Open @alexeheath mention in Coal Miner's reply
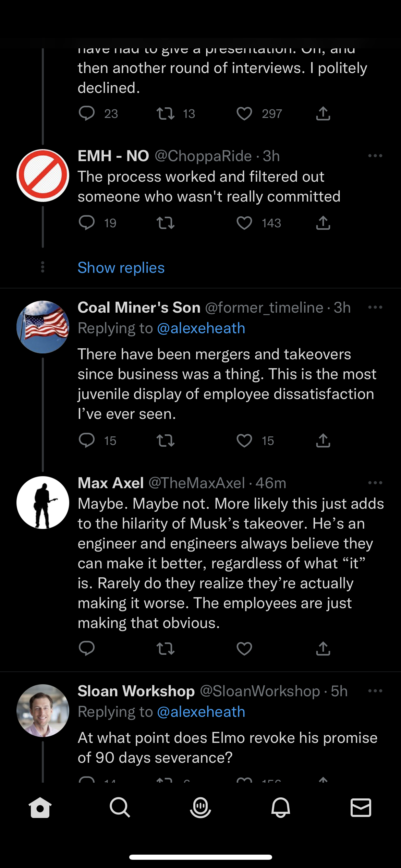 tap(201, 328)
